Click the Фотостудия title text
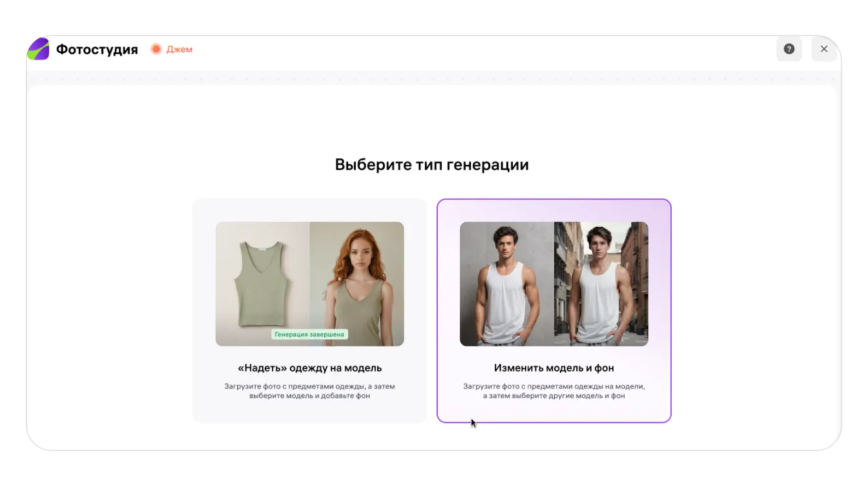 (x=97, y=49)
